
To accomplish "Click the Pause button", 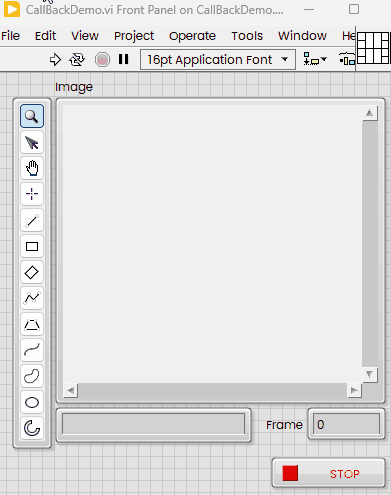I will pyautogui.click(x=123, y=59).
